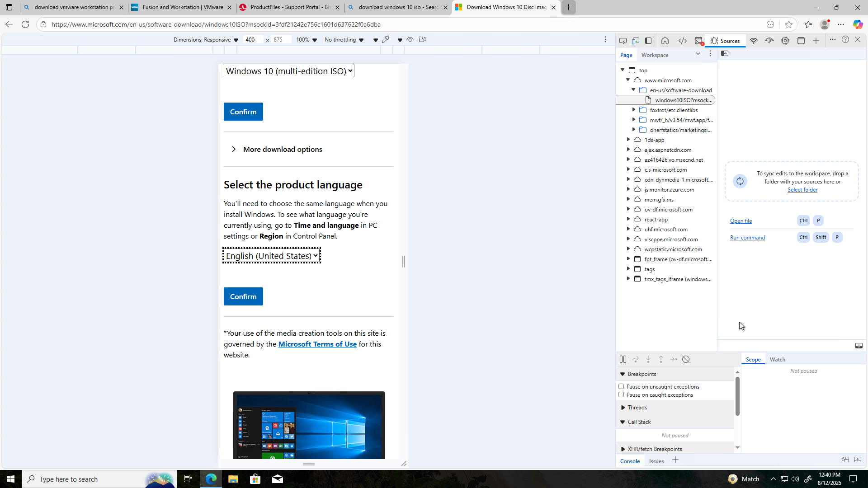Viewport: 868px width, 488px height.
Task: Open the Issues drawer tab
Action: tap(656, 461)
